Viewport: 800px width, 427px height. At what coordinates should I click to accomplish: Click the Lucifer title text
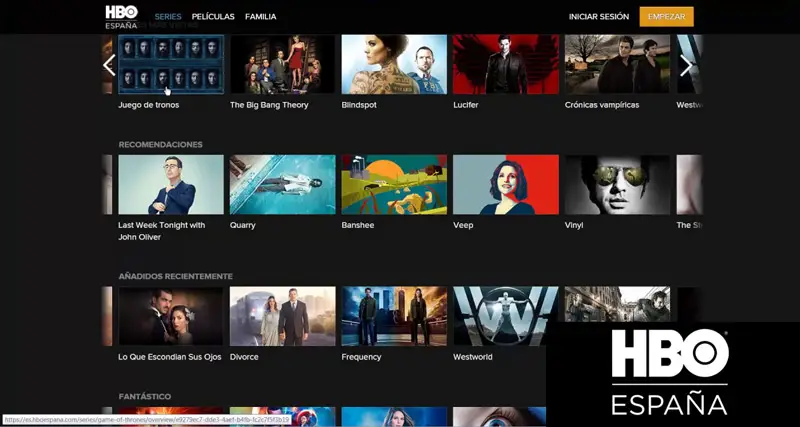click(466, 105)
